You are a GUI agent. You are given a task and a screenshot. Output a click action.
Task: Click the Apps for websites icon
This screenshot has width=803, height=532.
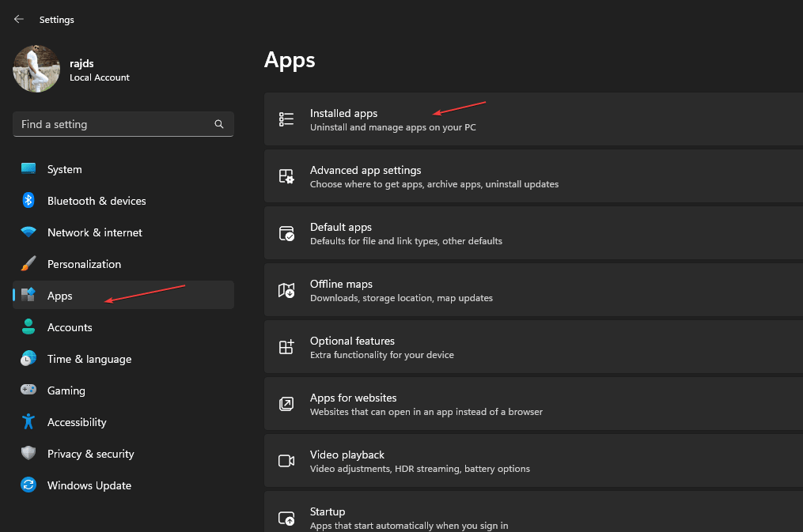click(x=286, y=403)
